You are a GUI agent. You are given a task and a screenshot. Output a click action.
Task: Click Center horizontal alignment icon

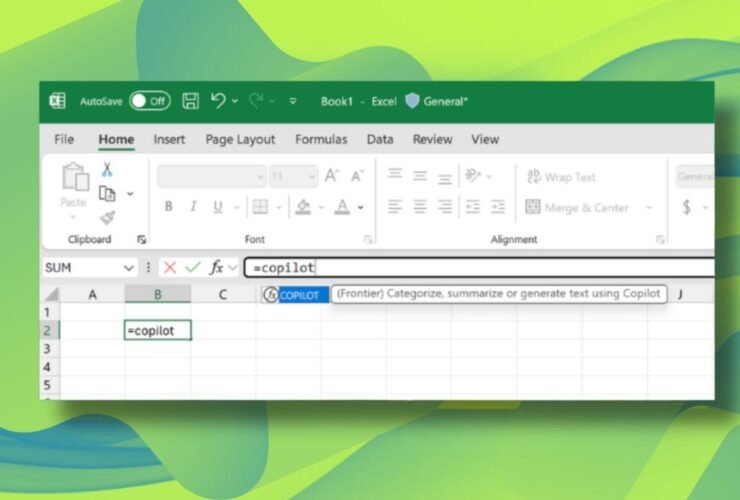[x=420, y=206]
